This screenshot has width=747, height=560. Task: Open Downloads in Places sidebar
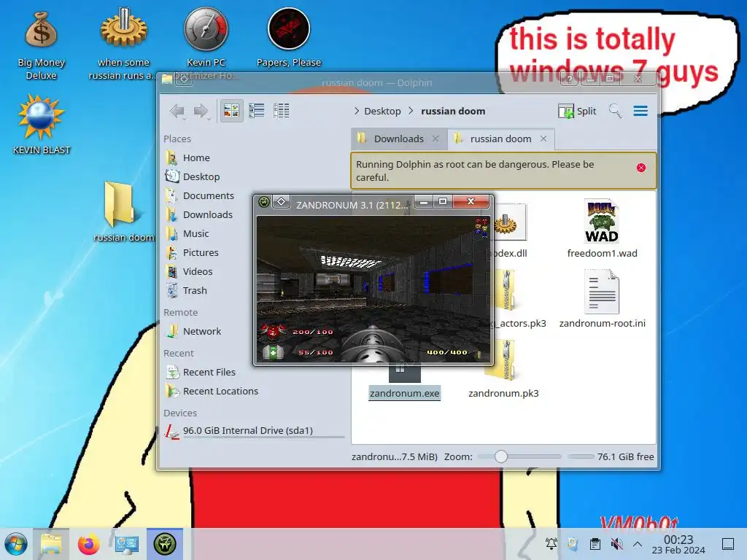[207, 215]
